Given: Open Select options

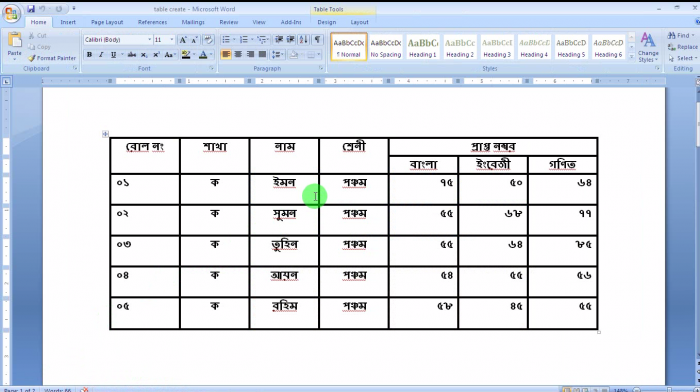Looking at the screenshot, I should click(682, 58).
